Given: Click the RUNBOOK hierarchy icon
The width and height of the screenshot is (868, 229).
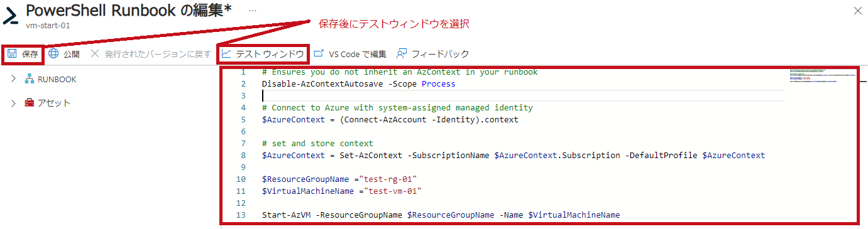Looking at the screenshot, I should 29,79.
